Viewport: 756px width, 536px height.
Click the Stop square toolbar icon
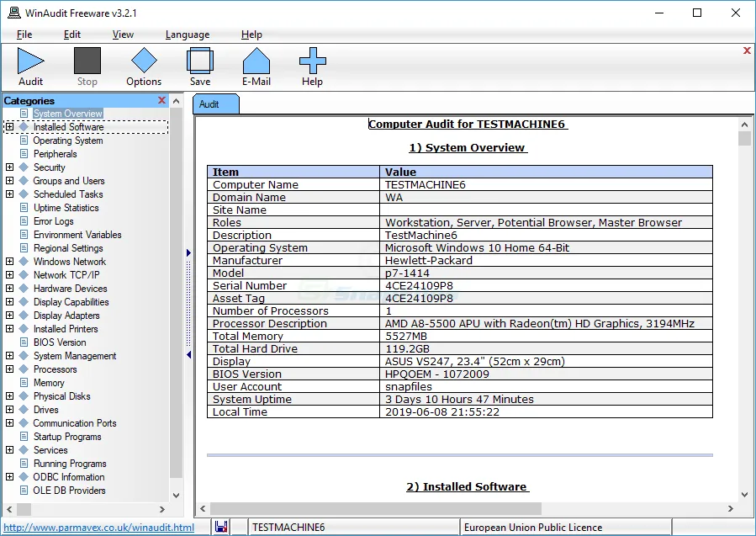click(x=87, y=61)
